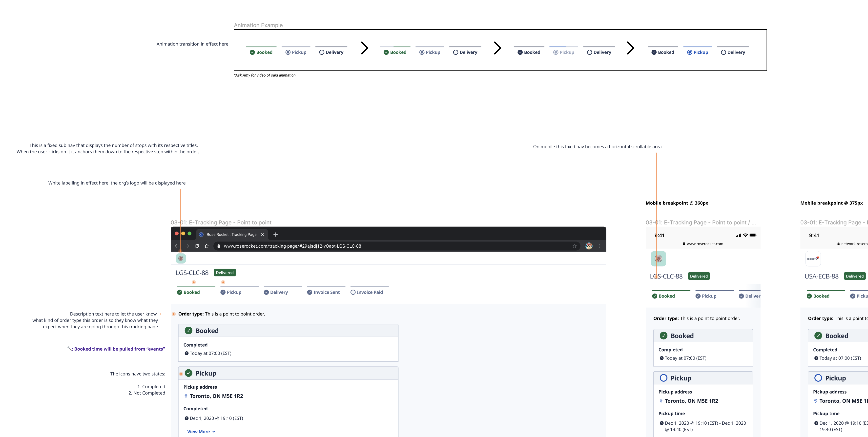
Task: Click the clock icon next to pickup completed time
Action: (x=186, y=418)
